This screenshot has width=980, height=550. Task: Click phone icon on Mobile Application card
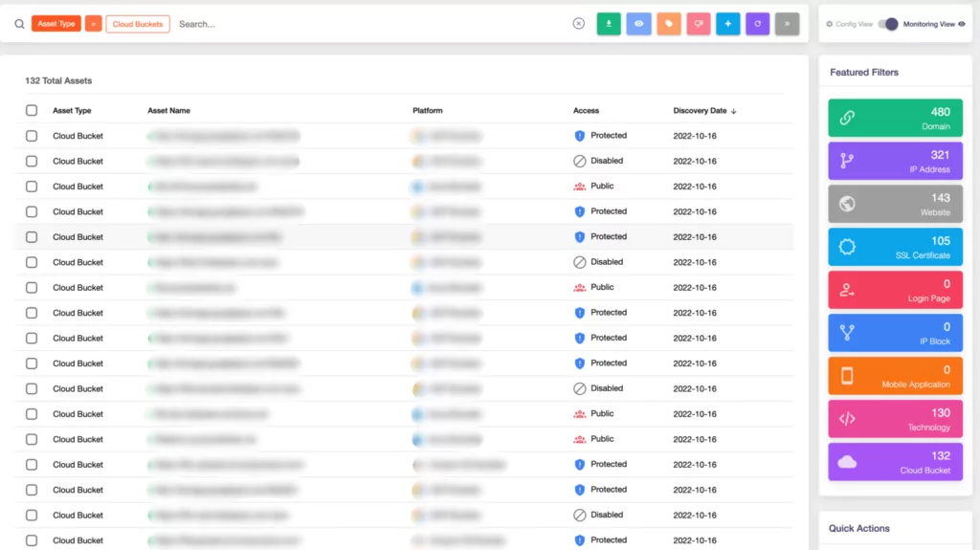tap(847, 376)
